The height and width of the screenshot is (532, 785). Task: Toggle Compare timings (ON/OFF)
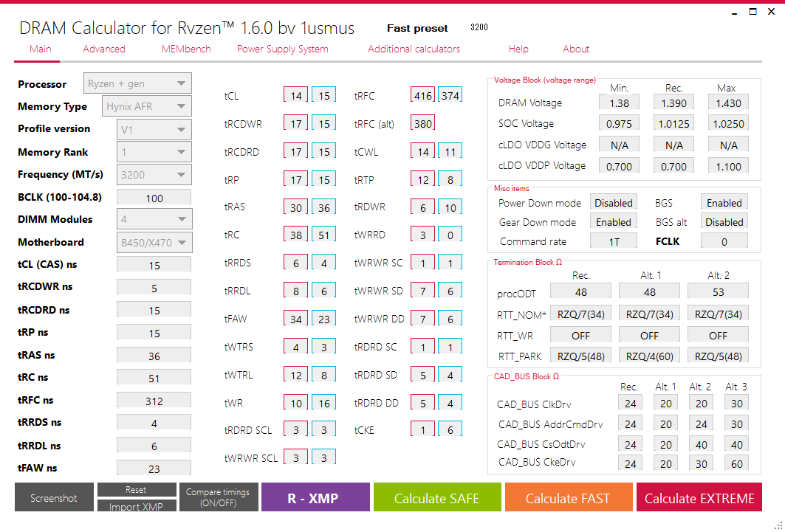(219, 497)
